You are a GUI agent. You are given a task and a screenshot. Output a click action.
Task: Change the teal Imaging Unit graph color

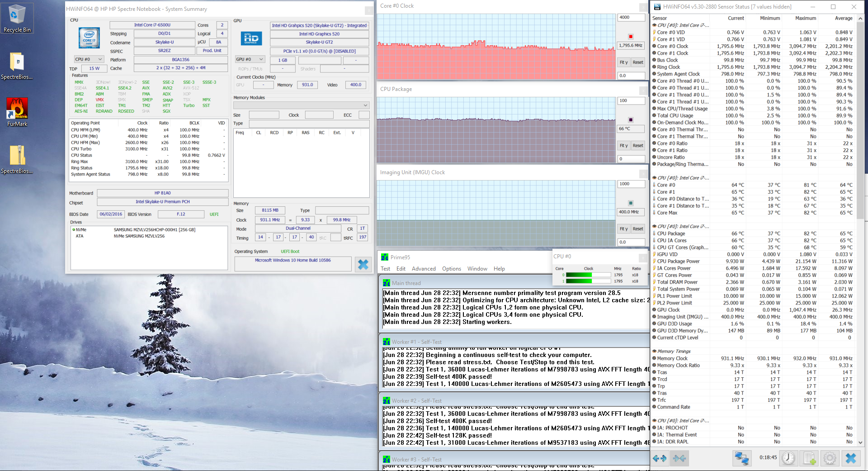(631, 203)
